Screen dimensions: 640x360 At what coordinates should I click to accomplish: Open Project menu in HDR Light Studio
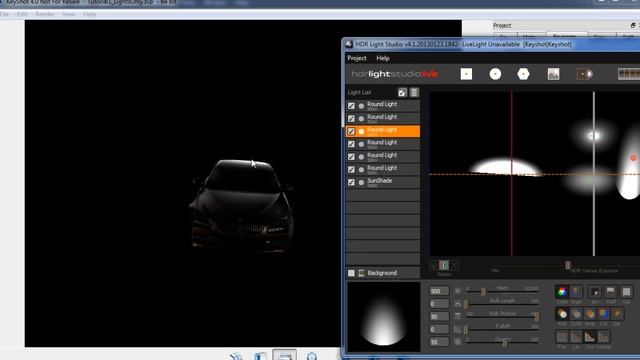pyautogui.click(x=357, y=58)
